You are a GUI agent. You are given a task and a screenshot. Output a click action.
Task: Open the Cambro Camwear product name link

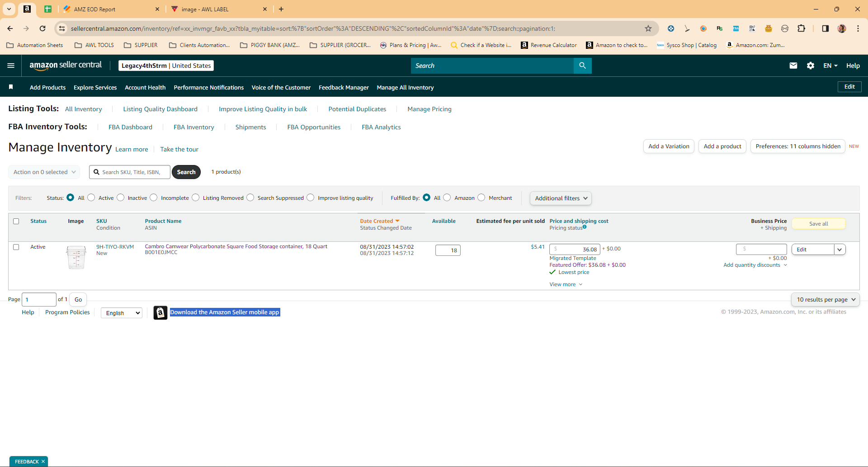tap(236, 246)
